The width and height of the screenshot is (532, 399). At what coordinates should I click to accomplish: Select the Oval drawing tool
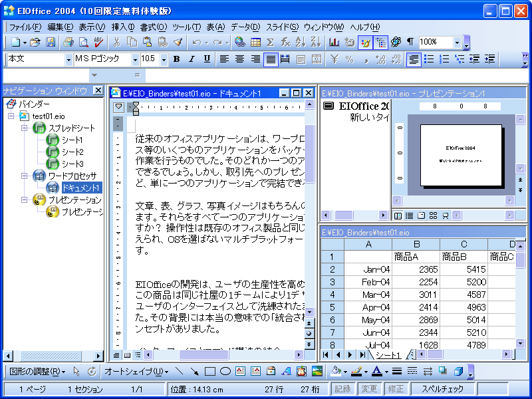coord(225,371)
